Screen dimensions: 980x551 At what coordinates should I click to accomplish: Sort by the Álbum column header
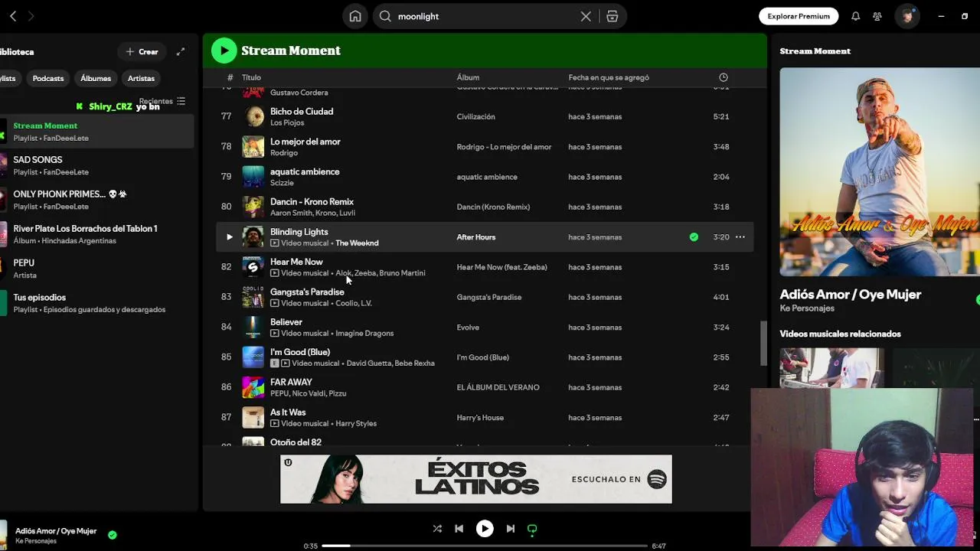pos(468,77)
